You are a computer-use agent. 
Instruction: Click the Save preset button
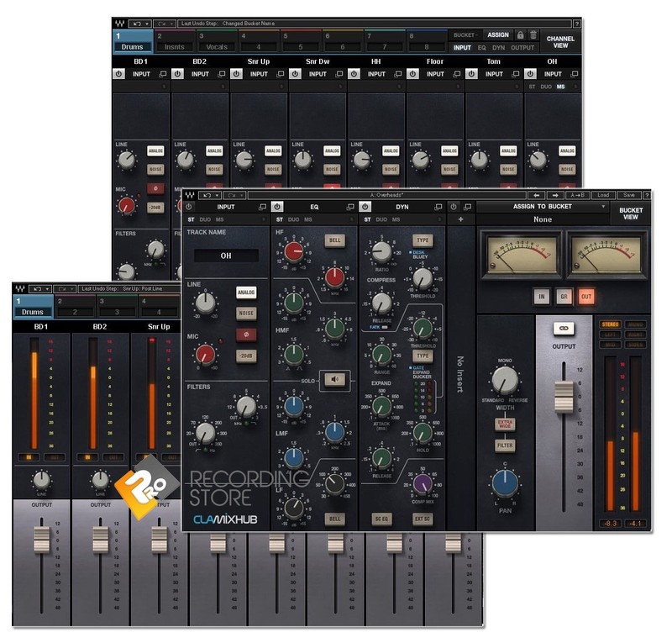click(628, 195)
